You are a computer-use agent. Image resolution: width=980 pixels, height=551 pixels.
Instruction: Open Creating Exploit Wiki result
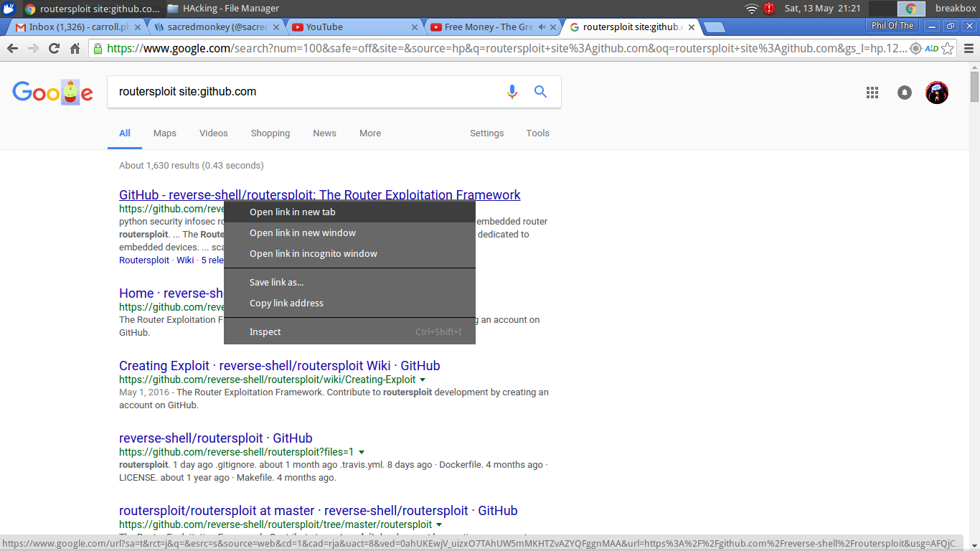[279, 366]
